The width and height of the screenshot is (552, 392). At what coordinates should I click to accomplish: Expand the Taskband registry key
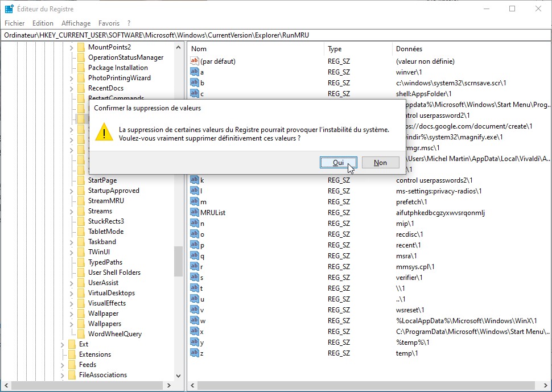pos(72,242)
